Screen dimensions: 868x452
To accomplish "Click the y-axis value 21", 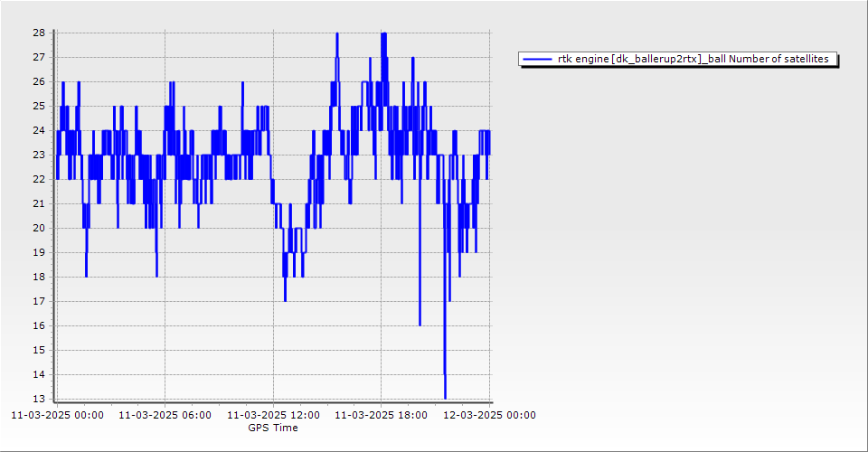I will pyautogui.click(x=39, y=203).
